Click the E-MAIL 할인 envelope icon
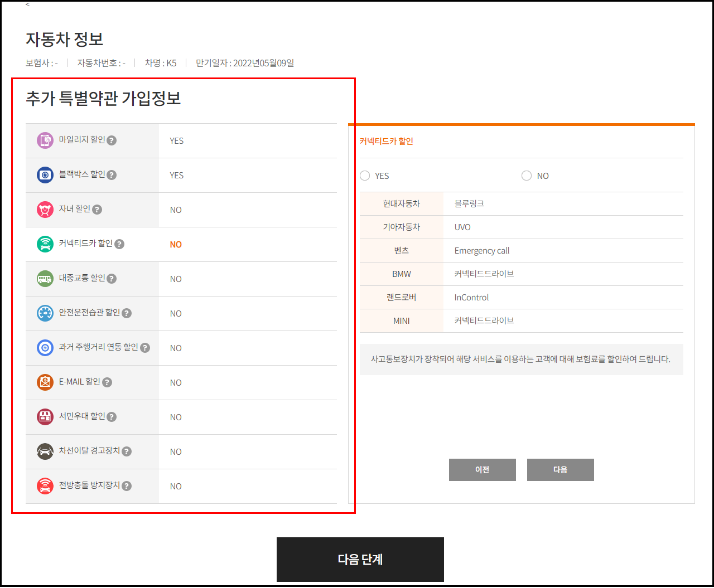This screenshot has height=588, width=714. 45,382
